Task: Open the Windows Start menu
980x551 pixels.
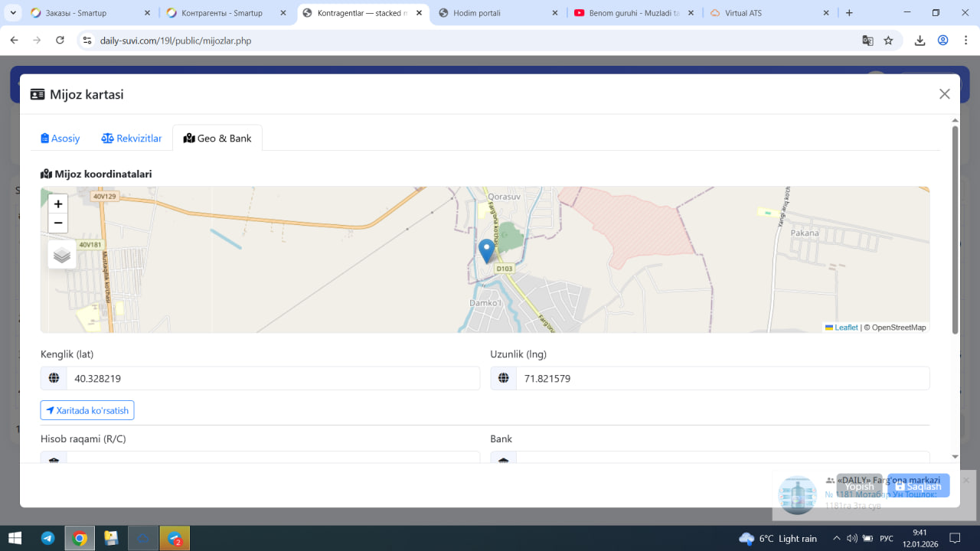Action: [15, 538]
